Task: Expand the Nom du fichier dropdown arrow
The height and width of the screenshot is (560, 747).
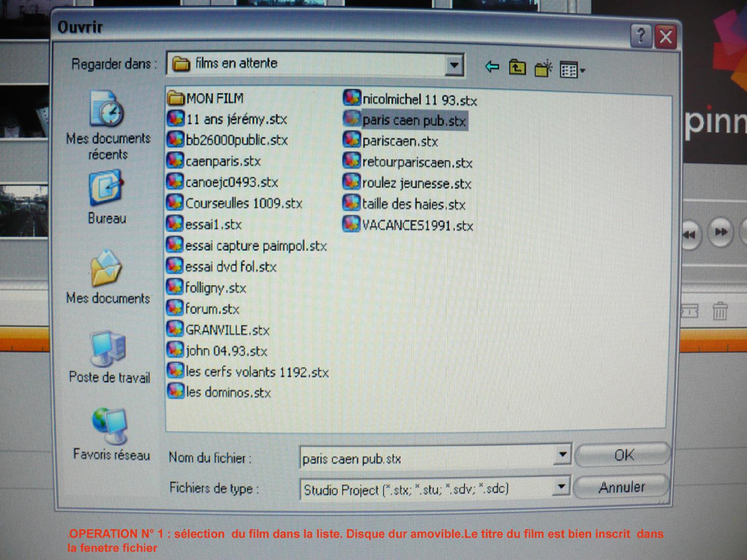Action: (562, 455)
